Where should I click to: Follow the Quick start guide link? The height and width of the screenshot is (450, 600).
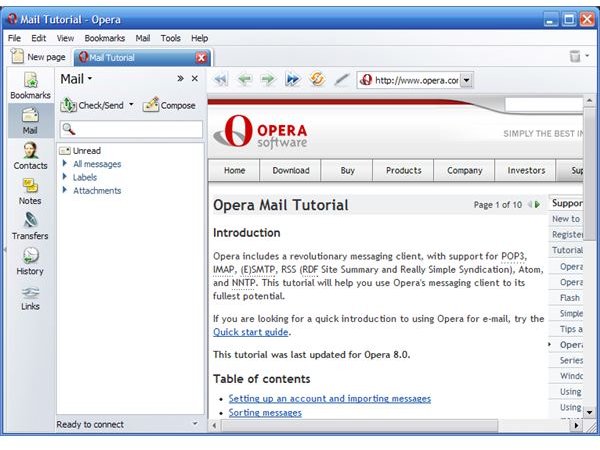pos(251,332)
